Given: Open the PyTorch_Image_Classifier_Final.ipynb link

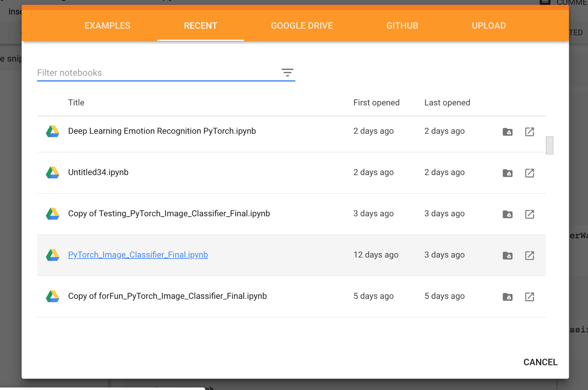Looking at the screenshot, I should [x=138, y=255].
